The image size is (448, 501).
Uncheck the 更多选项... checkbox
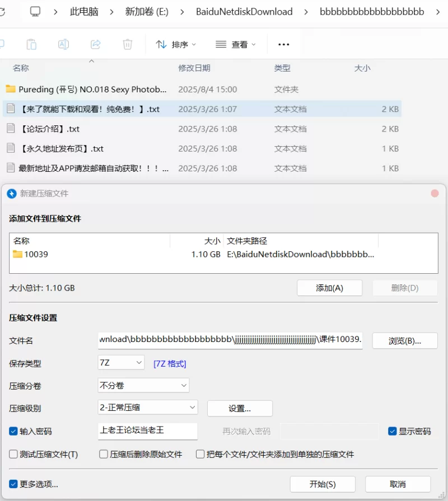click(13, 484)
